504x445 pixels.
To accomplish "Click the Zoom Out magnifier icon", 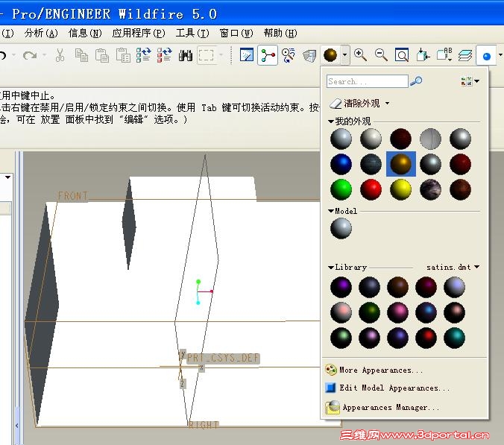I will pos(381,55).
